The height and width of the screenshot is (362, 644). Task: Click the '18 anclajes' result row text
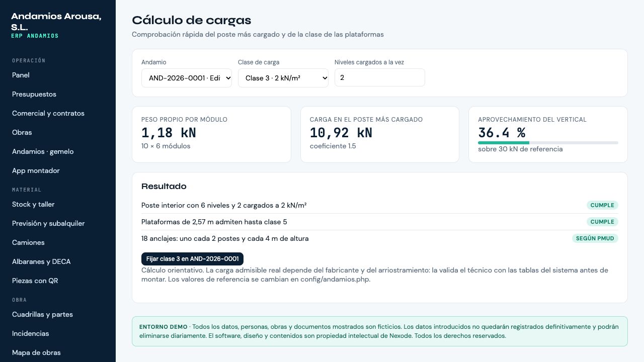click(225, 238)
